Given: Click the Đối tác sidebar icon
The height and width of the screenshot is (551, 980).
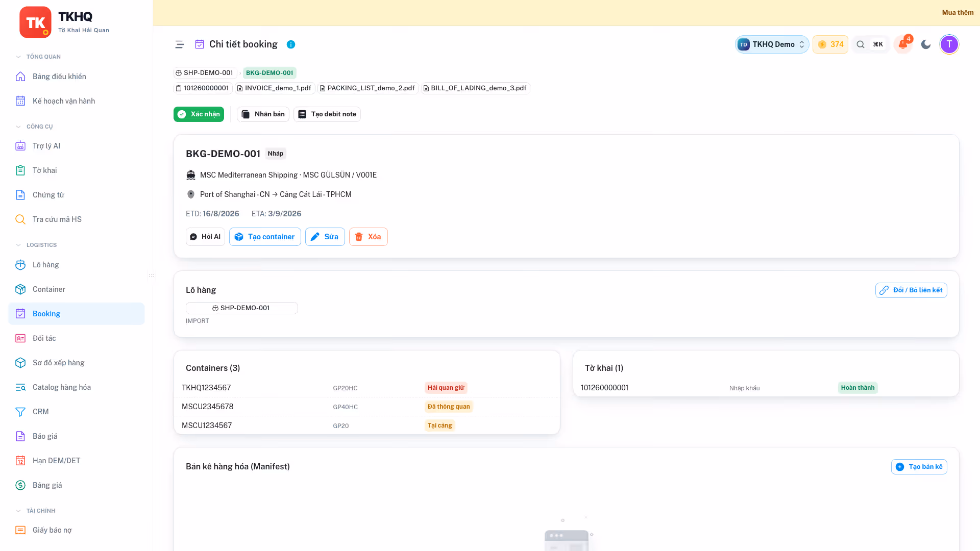Looking at the screenshot, I should pos(20,338).
